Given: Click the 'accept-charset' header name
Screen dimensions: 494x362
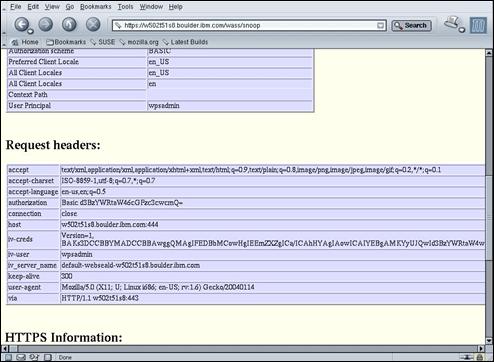Looking at the screenshot, I should 31,181.
